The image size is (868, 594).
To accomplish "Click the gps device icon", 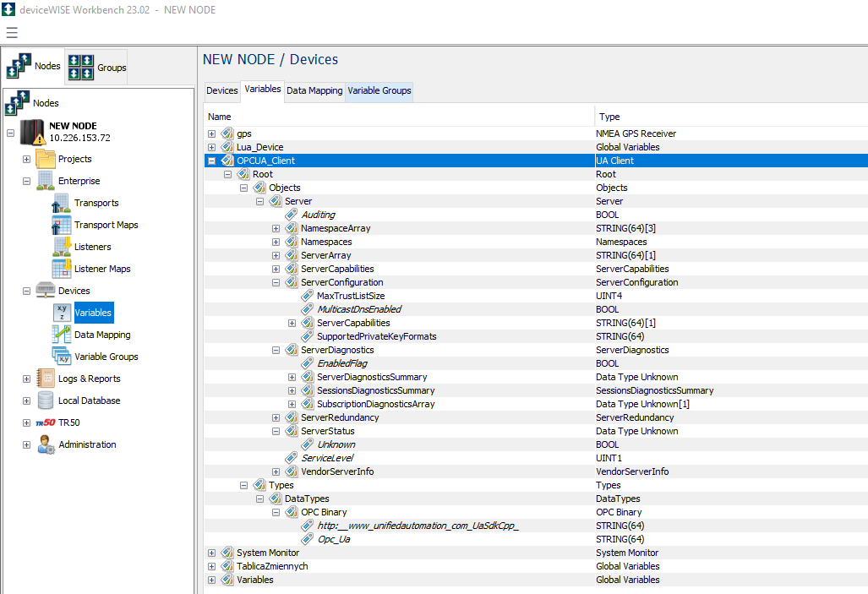I will pyautogui.click(x=227, y=134).
